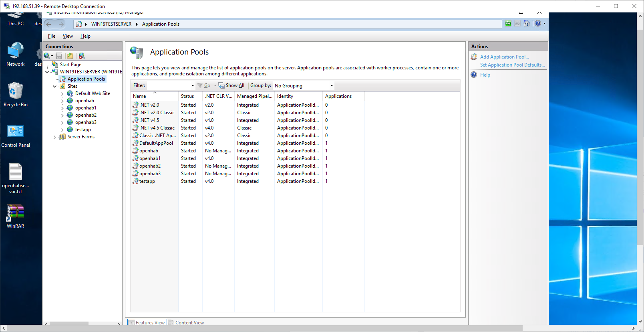Click the blue Help question mark icon in toolbar
This screenshot has width=644, height=332.
538,24
